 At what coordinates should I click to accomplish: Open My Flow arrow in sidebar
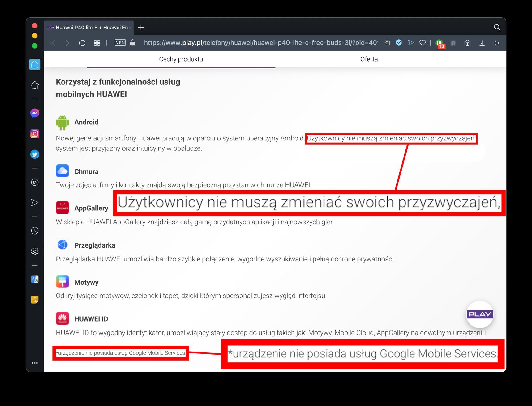[x=35, y=203]
